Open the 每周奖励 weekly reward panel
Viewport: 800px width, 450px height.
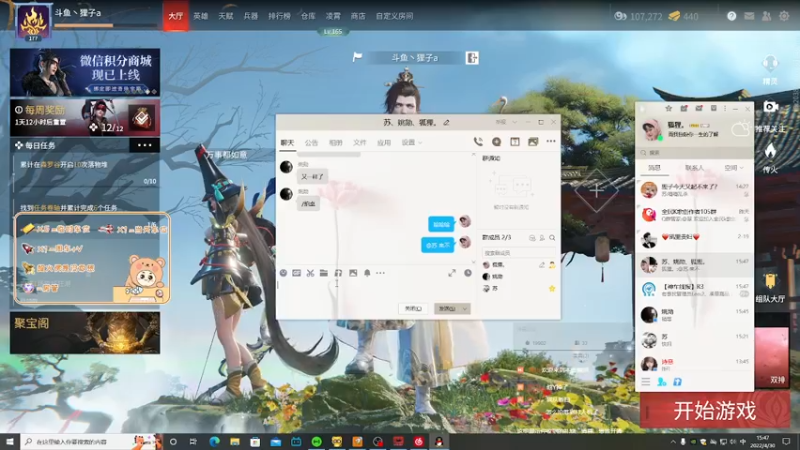click(85, 118)
